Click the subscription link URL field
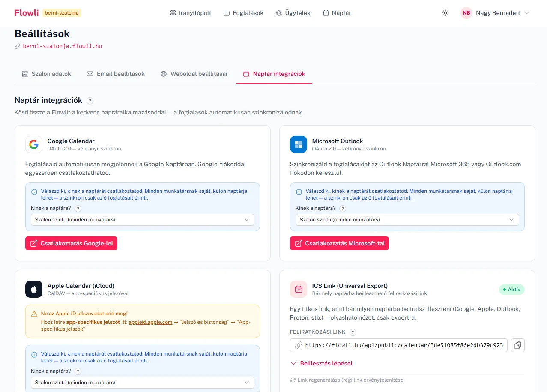Screen dimensions: 547x392 [399, 345]
